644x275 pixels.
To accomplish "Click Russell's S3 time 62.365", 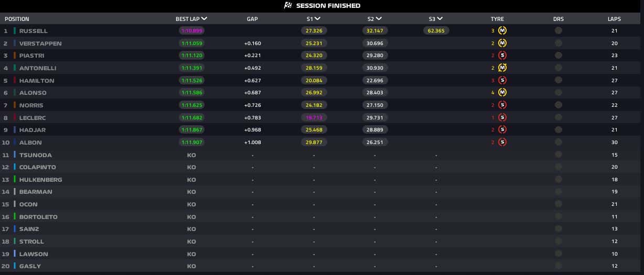I will [x=436, y=31].
